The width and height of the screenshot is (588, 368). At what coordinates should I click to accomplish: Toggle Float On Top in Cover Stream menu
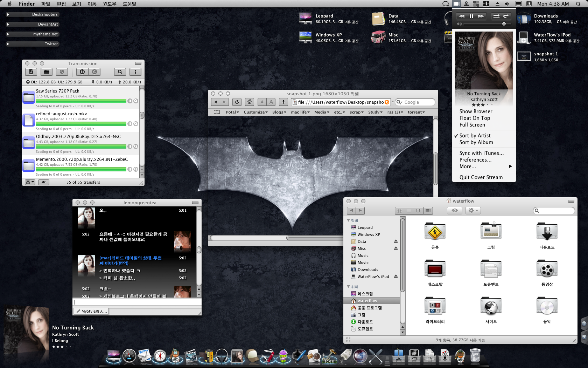(x=484, y=118)
